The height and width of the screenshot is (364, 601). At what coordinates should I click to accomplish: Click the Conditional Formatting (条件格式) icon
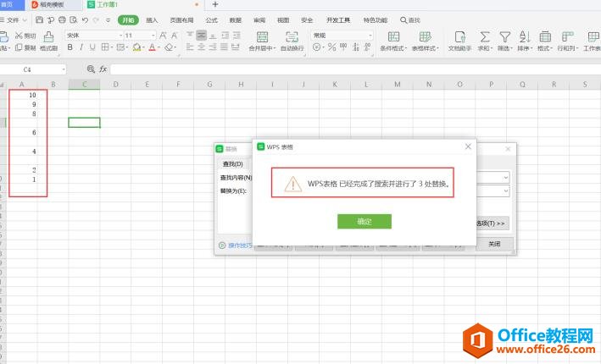point(393,37)
